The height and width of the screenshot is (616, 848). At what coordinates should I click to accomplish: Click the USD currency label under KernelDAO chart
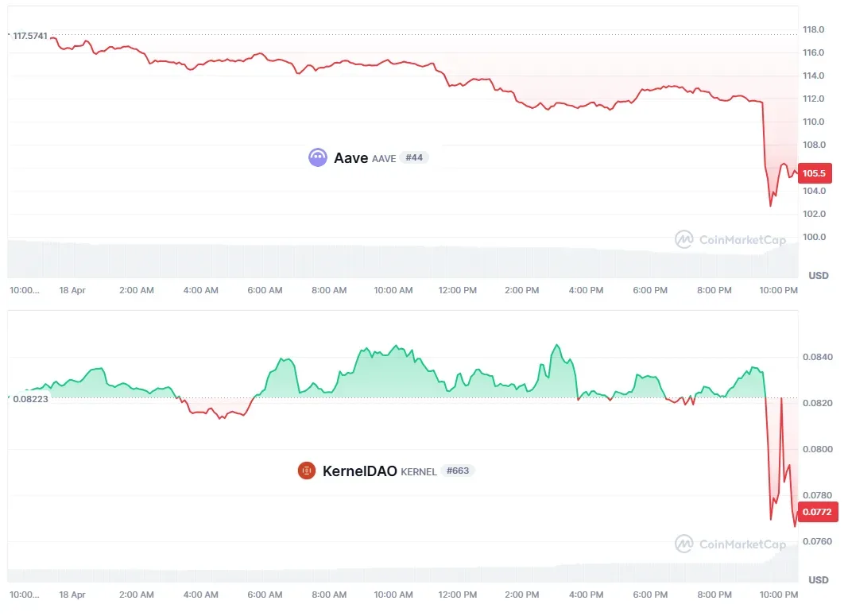pyautogui.click(x=819, y=580)
